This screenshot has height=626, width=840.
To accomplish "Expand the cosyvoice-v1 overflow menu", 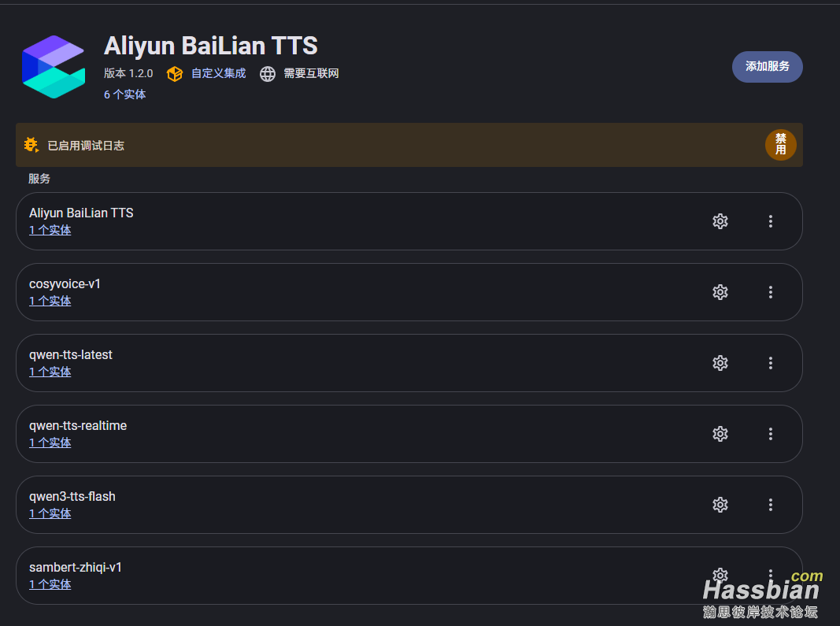I will click(771, 292).
